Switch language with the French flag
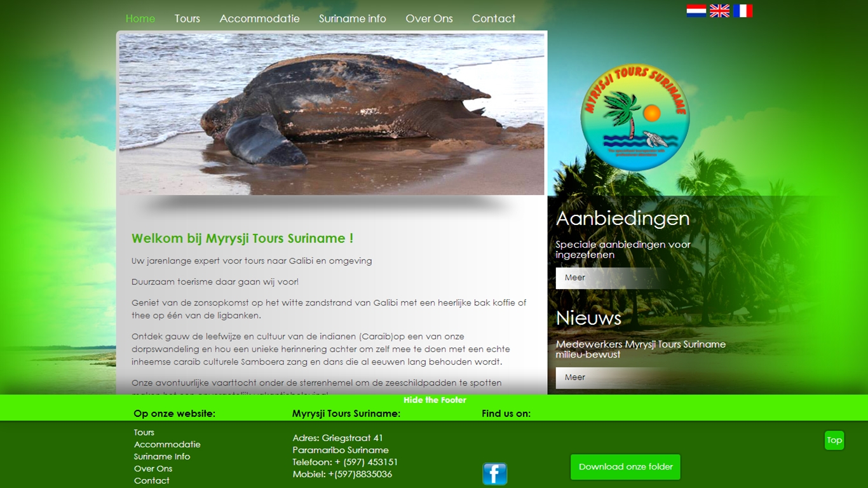 tap(743, 11)
